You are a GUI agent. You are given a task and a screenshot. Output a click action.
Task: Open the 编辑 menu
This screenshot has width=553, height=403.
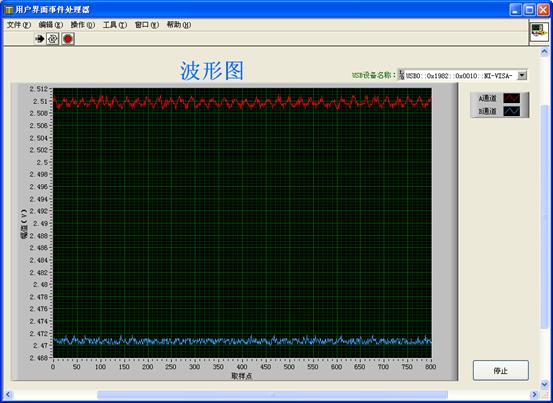click(50, 25)
